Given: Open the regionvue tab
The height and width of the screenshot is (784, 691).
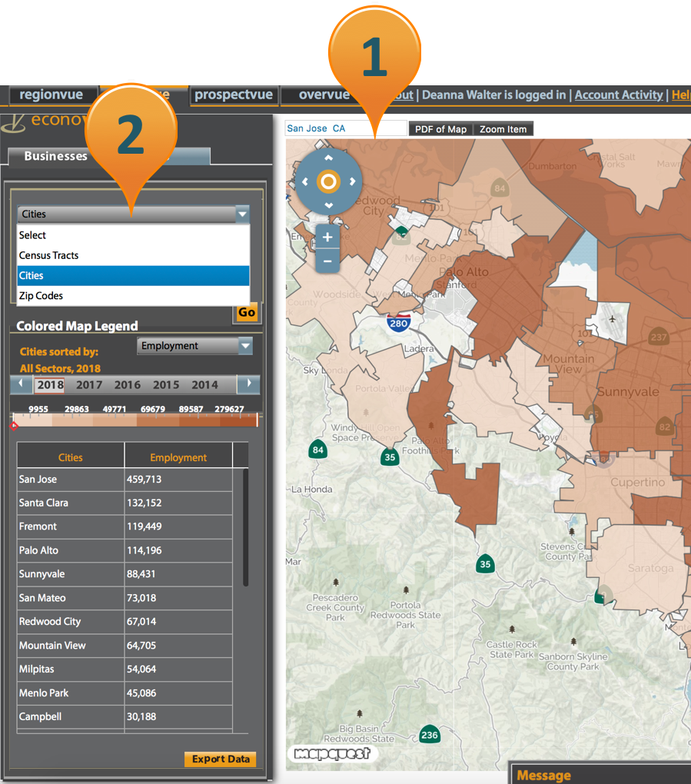Looking at the screenshot, I should [x=51, y=95].
